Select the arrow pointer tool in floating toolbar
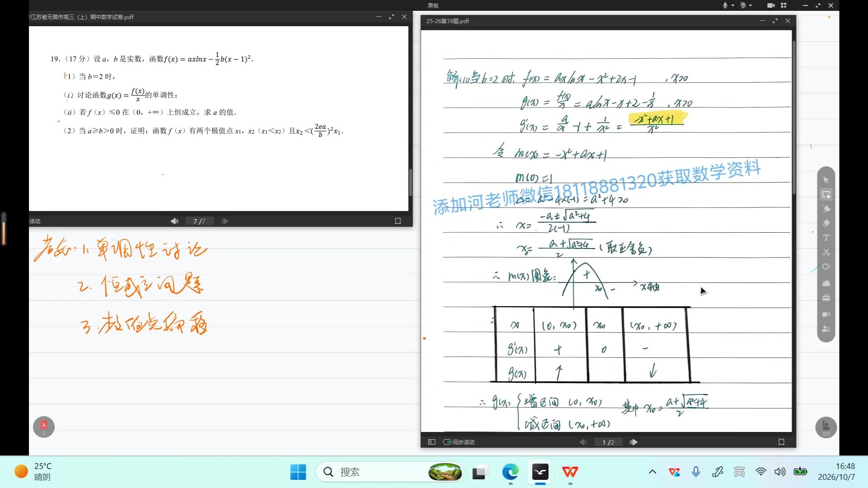868x488 pixels. 826,180
